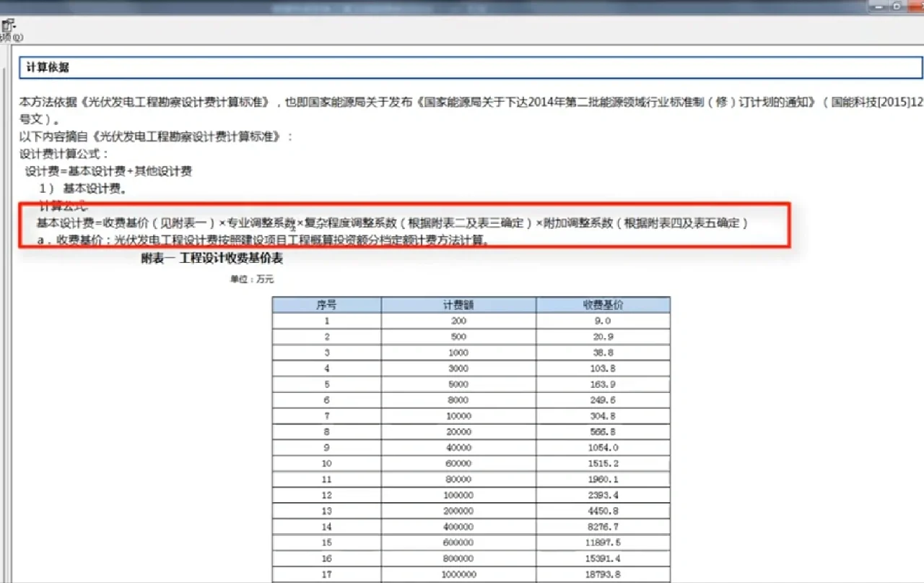Click the 18793.8 fee value
This screenshot has height=583, width=924.
click(602, 574)
